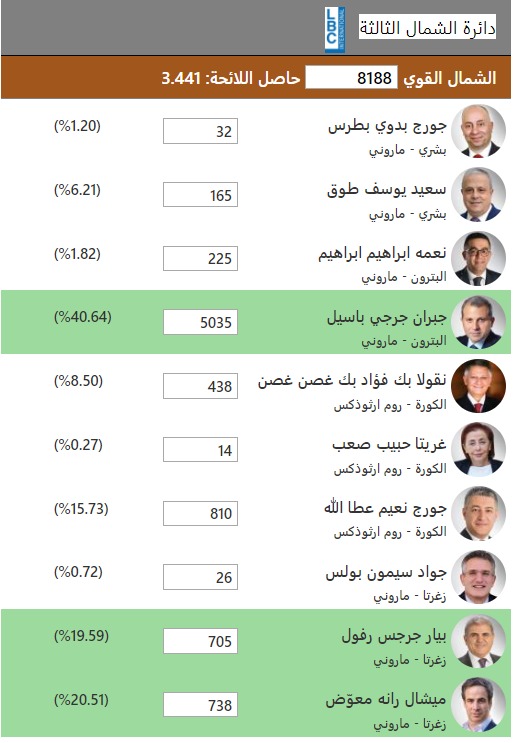This screenshot has width=514, height=743.
Task: Click the LBC International logo
Action: click(x=335, y=29)
